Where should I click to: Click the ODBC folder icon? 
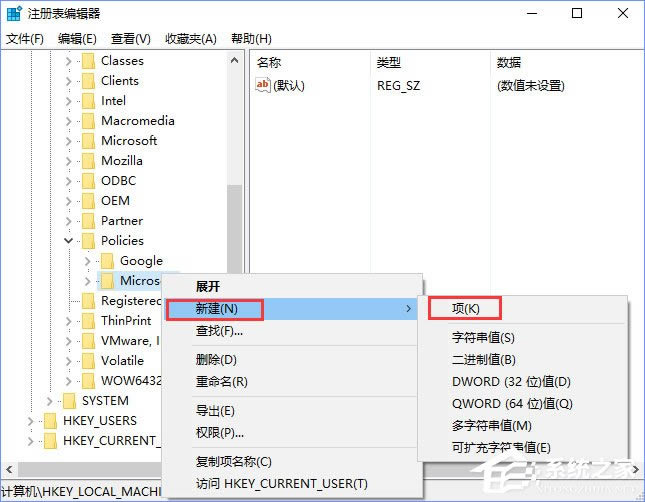point(88,181)
